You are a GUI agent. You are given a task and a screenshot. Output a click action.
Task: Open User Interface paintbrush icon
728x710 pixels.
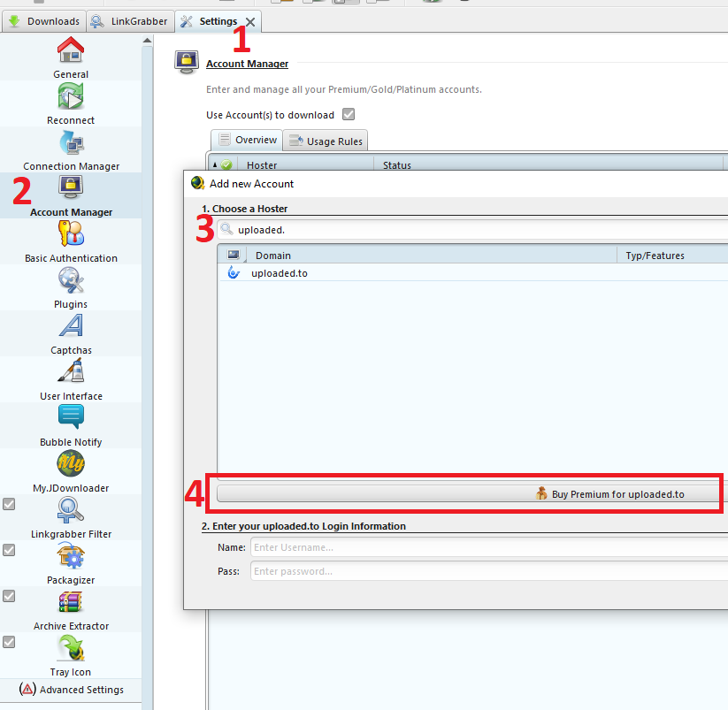pyautogui.click(x=71, y=370)
